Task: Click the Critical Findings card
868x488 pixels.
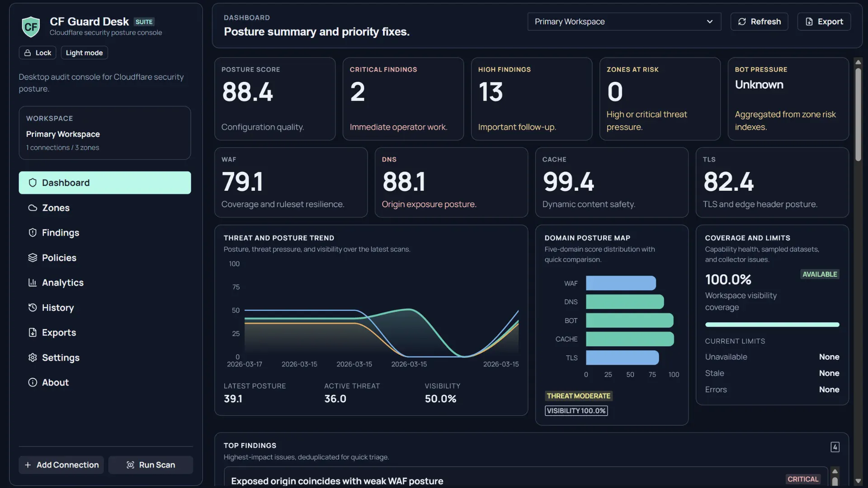Action: point(403,99)
